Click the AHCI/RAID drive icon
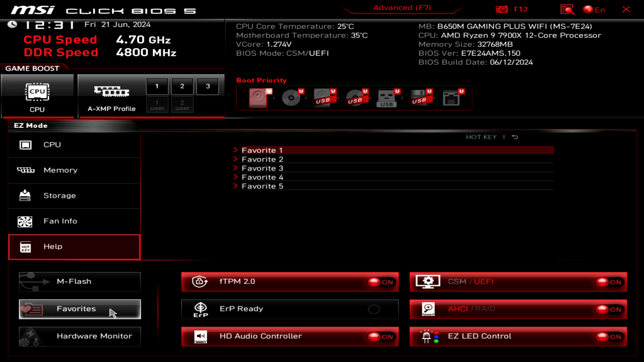The image size is (644, 362). point(428,309)
